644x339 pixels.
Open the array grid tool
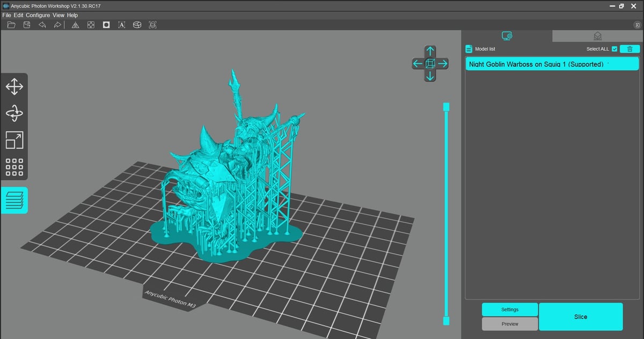click(14, 167)
